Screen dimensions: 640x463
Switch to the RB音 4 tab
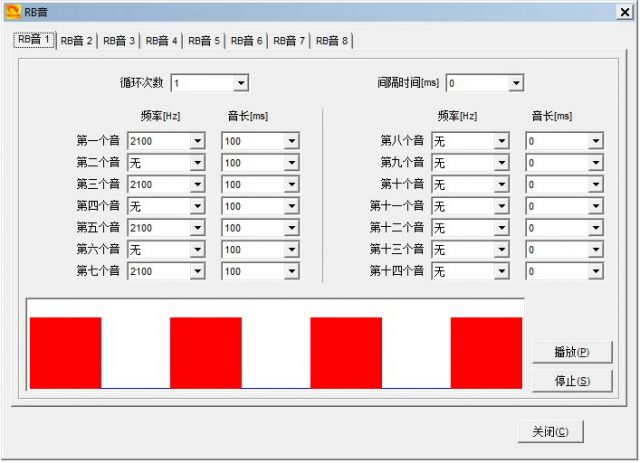(161, 41)
